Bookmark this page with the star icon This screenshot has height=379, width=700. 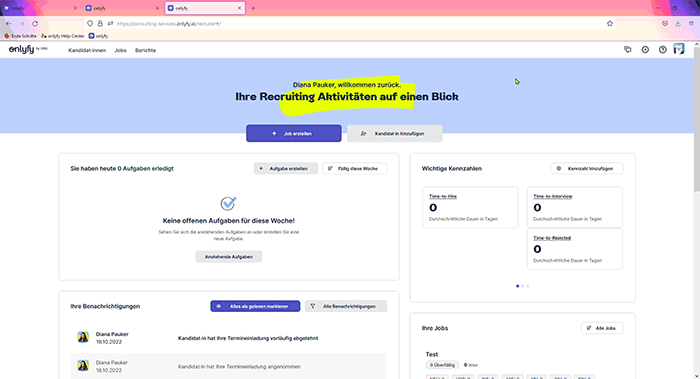point(610,24)
